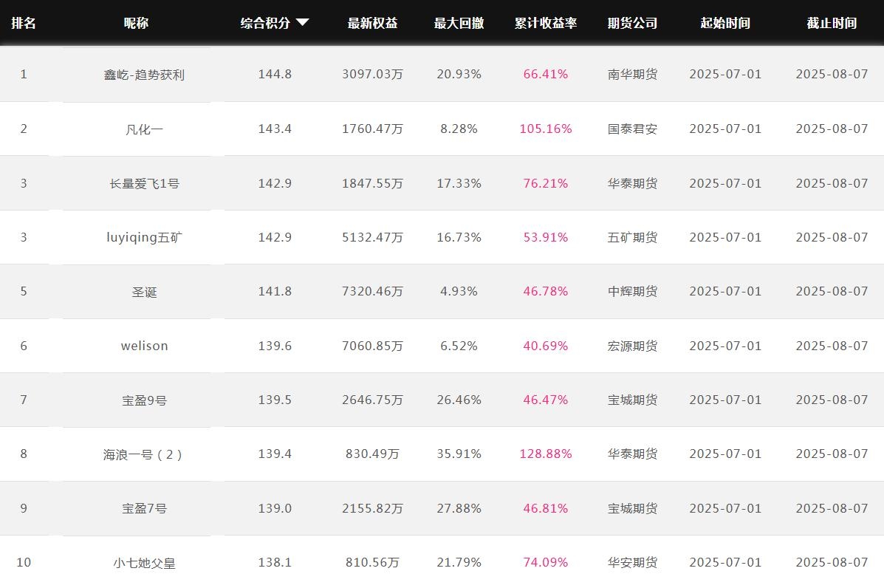The height and width of the screenshot is (588, 884).
Task: Select equity value 3097.03万
Action: pos(373,74)
